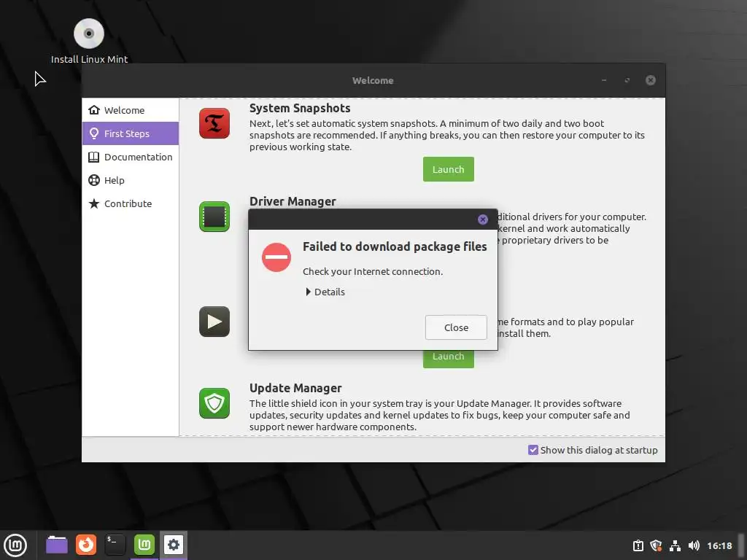
Task: Open the network connection tray icon
Action: 675,545
